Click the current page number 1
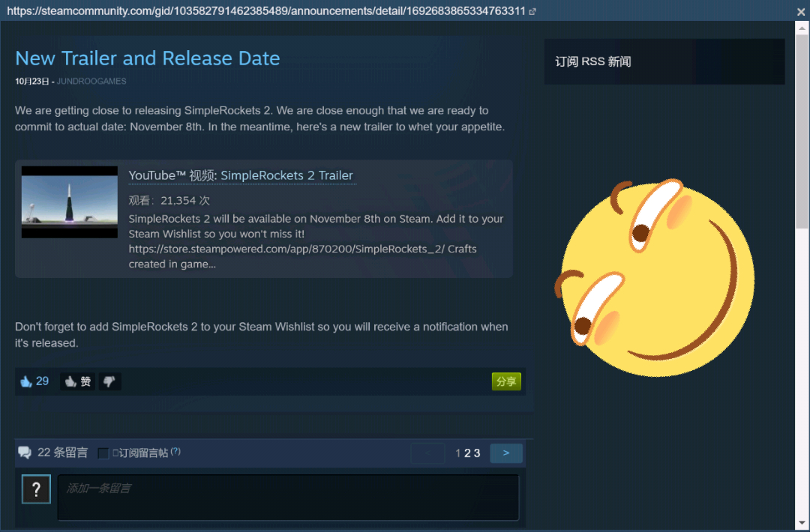The height and width of the screenshot is (532, 810). click(457, 453)
